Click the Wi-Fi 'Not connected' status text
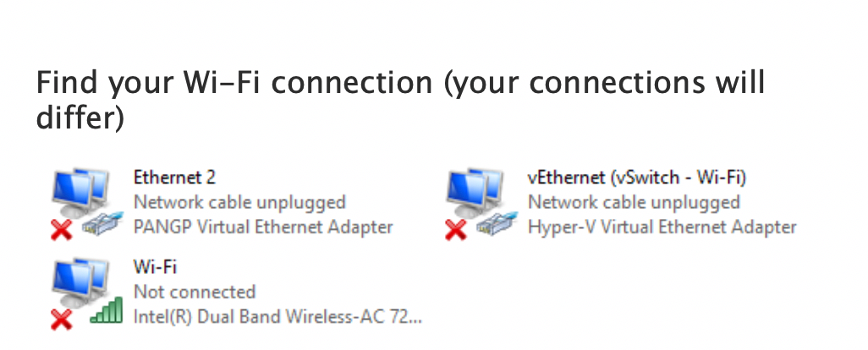868x350 pixels. [195, 292]
